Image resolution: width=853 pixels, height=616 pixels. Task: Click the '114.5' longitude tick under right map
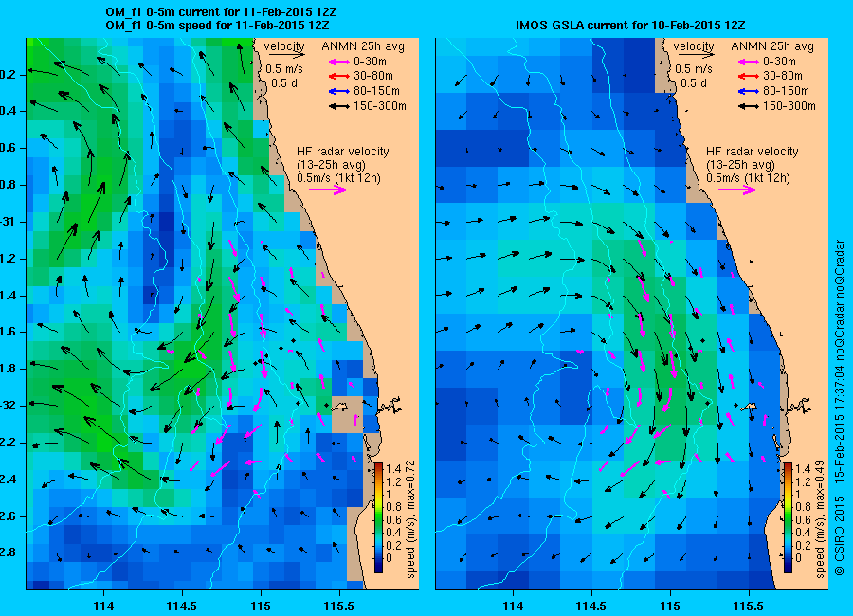click(591, 606)
